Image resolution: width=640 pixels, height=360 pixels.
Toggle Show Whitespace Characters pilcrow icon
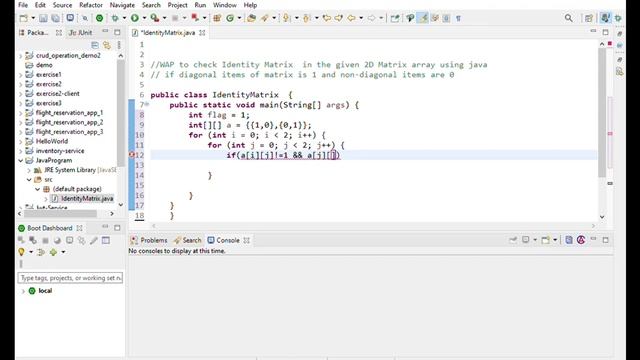[458, 18]
